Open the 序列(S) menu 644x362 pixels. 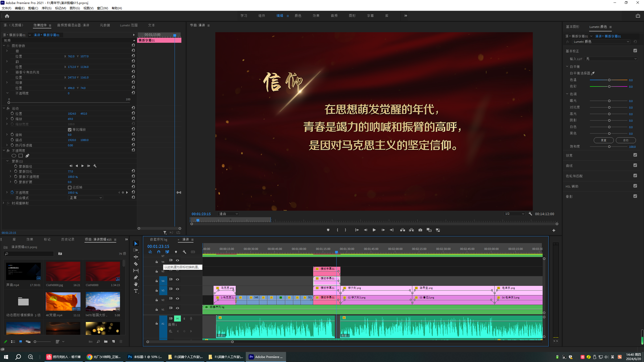(x=47, y=8)
